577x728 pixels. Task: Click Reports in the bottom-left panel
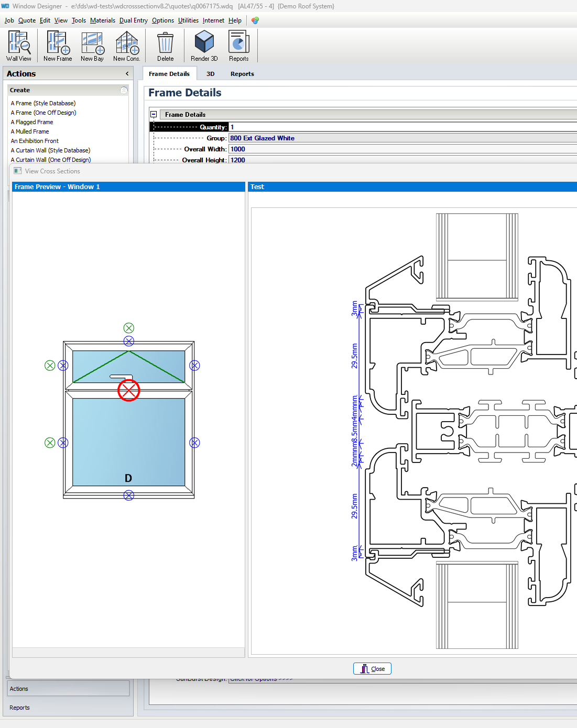[x=19, y=708]
